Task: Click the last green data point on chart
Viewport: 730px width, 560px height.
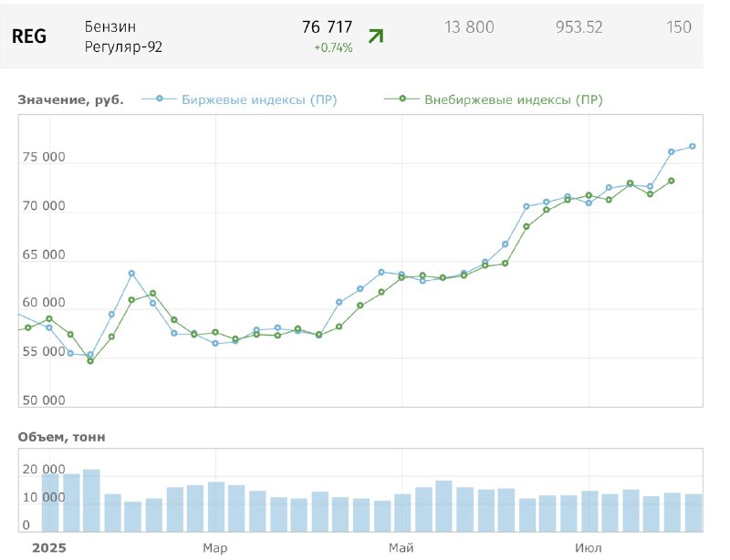Action: [x=672, y=181]
